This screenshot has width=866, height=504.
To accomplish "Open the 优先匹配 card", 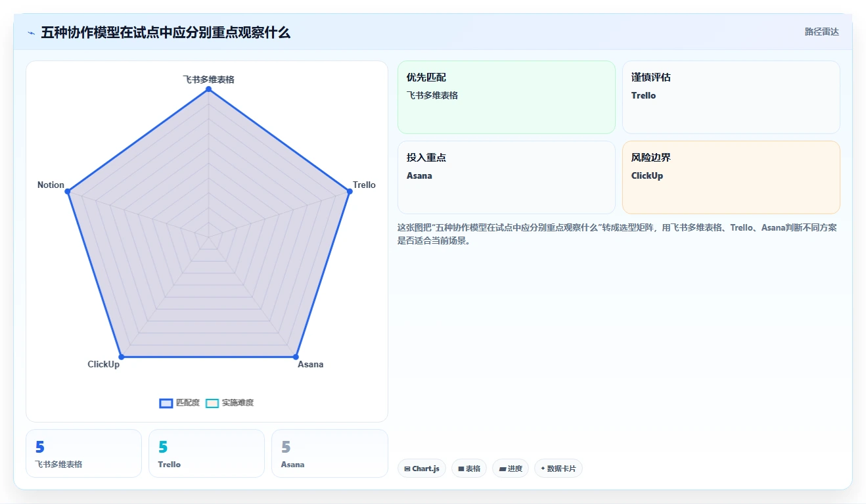I will tap(507, 97).
